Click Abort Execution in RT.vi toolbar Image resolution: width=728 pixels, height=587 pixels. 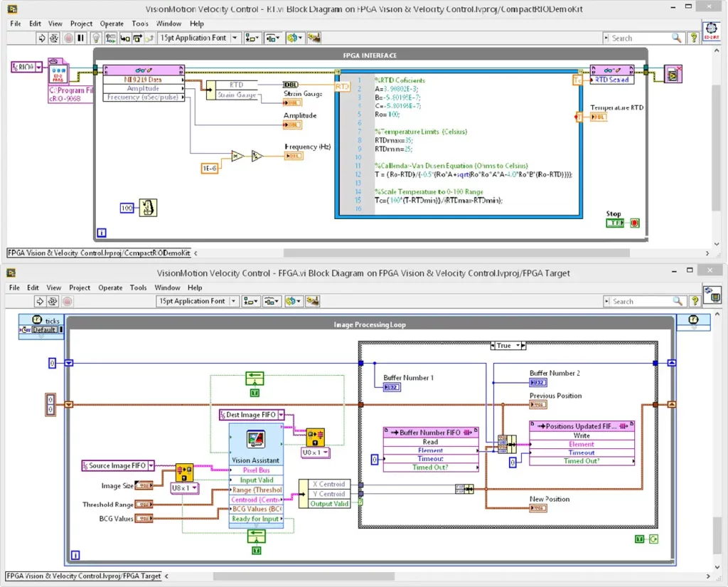coord(68,38)
